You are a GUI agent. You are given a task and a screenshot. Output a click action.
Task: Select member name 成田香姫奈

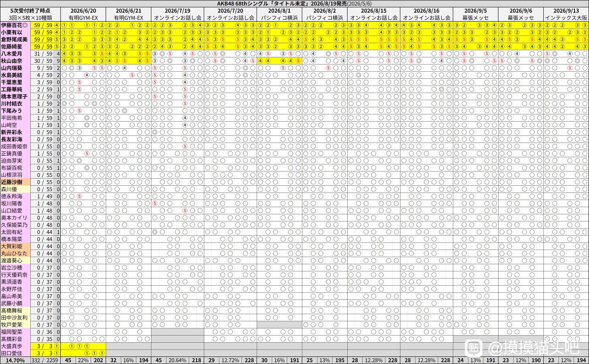click(14, 146)
